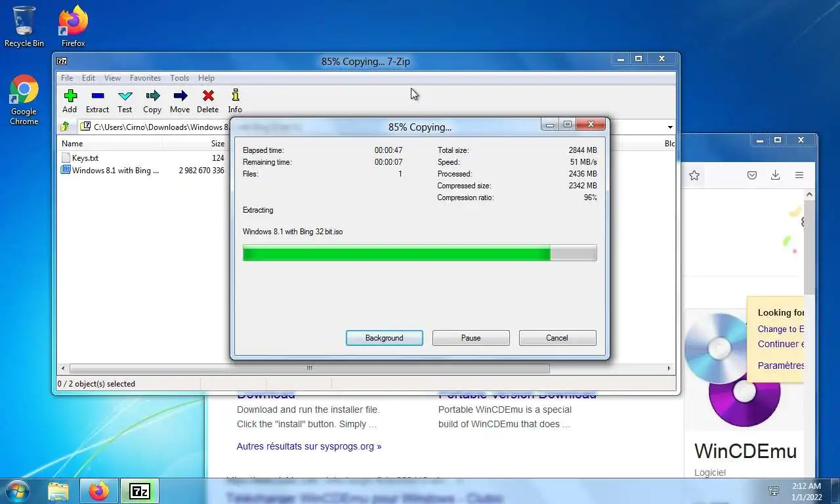Click the Google Chrome desktop shortcut

(24, 100)
